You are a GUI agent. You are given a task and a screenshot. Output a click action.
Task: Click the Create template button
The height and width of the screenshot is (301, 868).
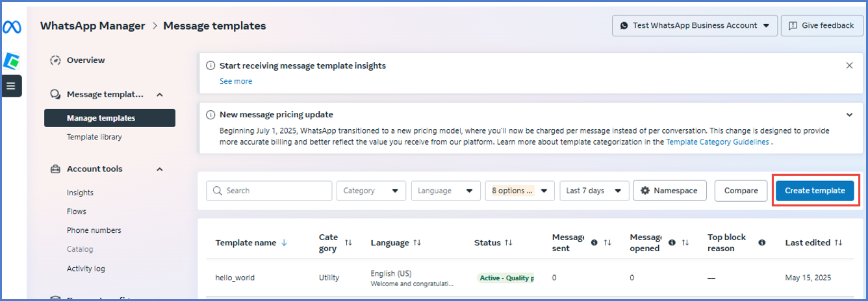point(815,191)
